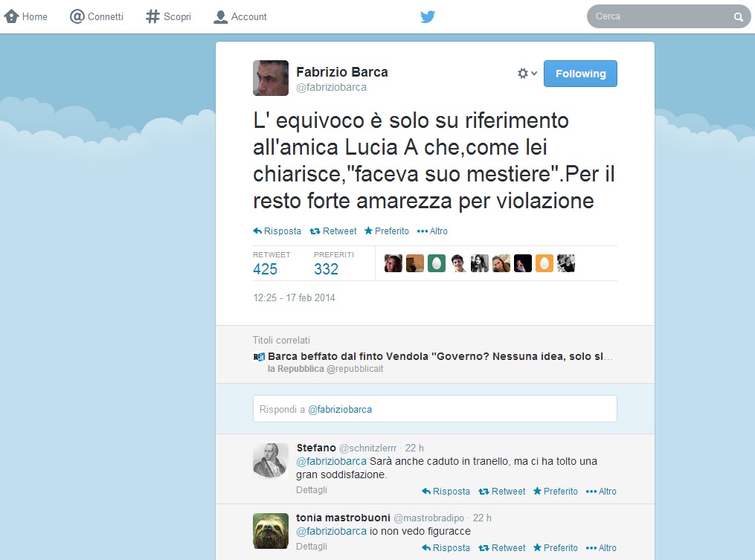755x560 pixels.
Task: Focus the Cerca search field
Action: (669, 16)
